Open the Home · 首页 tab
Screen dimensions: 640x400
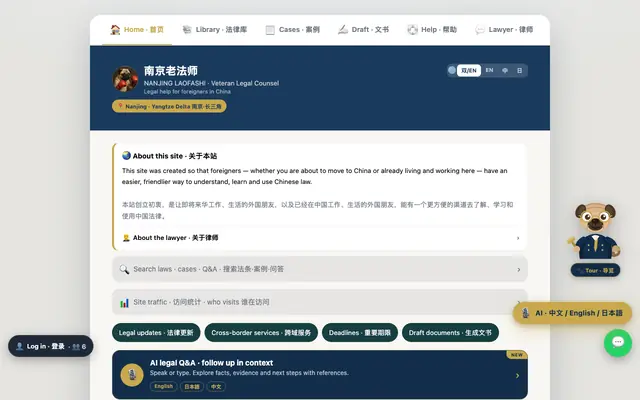tap(137, 30)
